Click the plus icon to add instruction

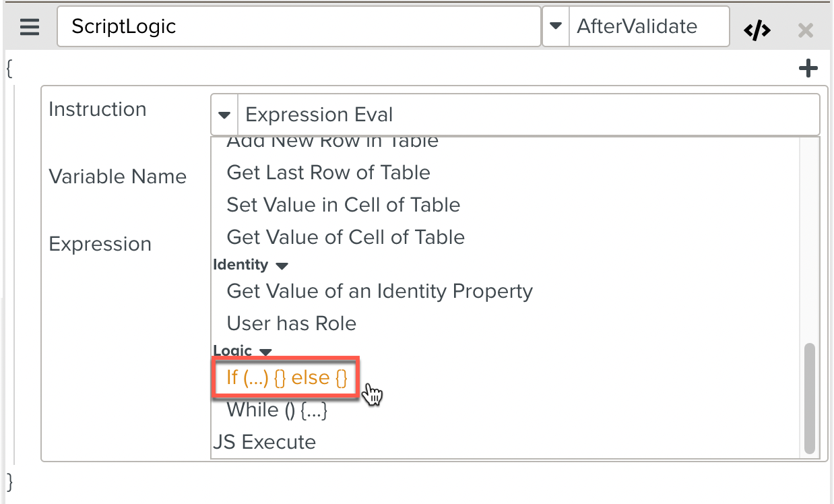[808, 68]
